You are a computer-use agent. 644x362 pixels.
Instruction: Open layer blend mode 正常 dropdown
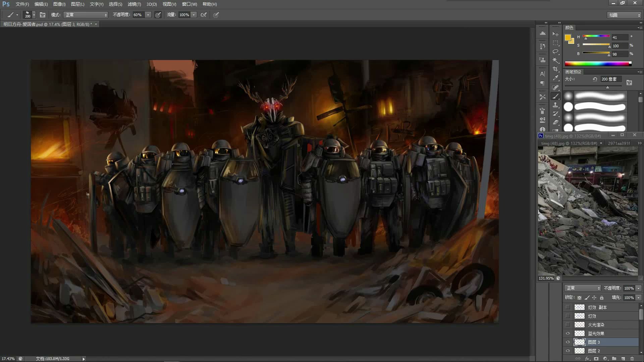583,288
